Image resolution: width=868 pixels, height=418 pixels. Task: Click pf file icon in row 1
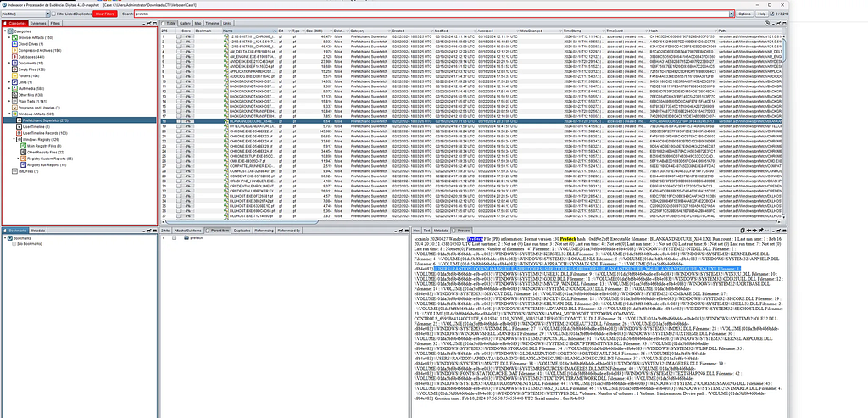(x=225, y=36)
